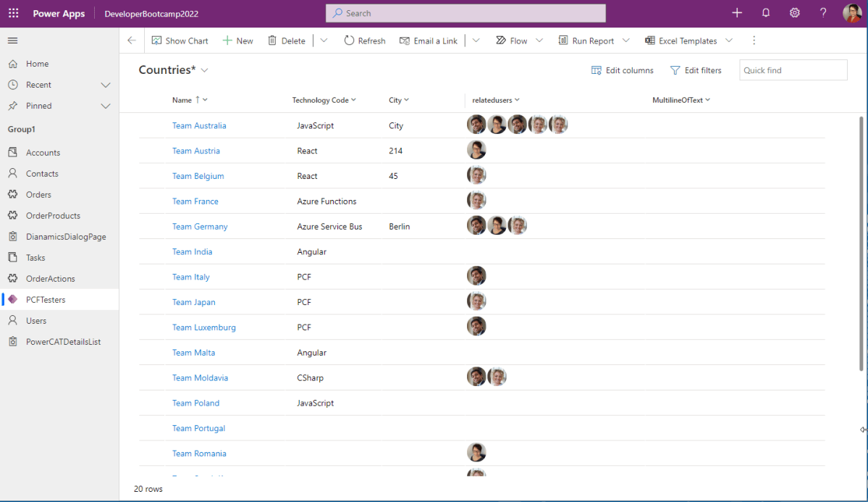Open the app launcher waffle icon
The width and height of the screenshot is (868, 502).
coord(13,13)
